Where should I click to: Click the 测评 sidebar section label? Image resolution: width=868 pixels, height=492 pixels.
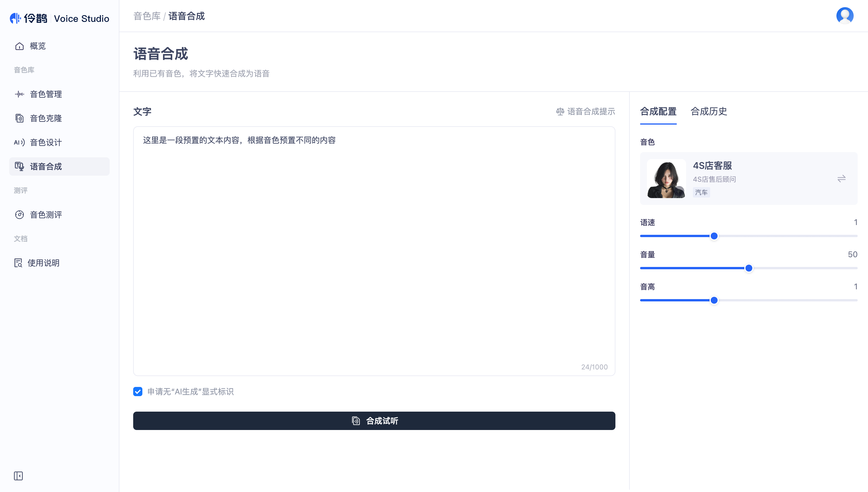tap(21, 191)
